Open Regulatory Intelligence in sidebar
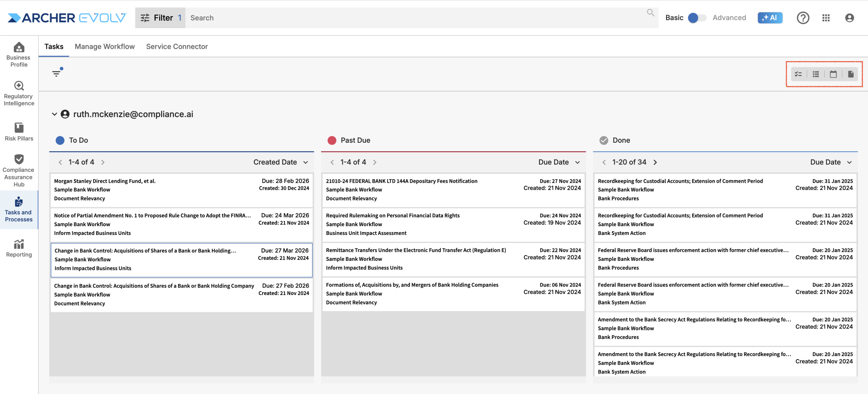Image resolution: width=868 pixels, height=394 pixels. coord(19,93)
